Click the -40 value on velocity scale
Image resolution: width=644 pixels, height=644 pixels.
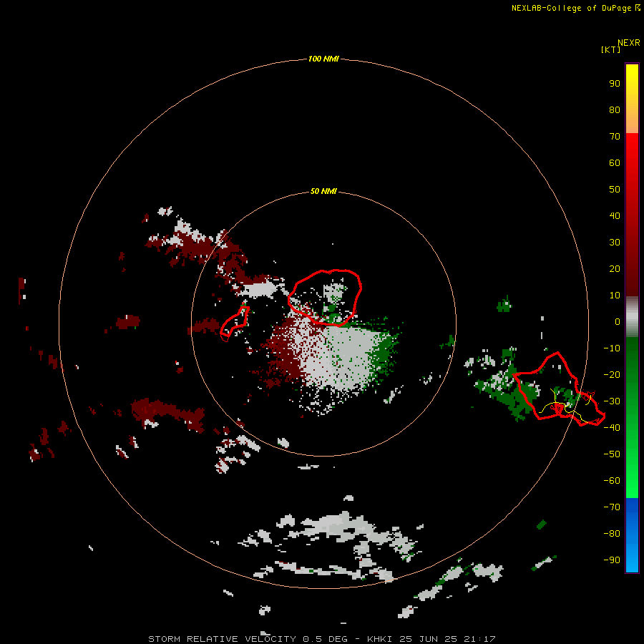(612, 428)
